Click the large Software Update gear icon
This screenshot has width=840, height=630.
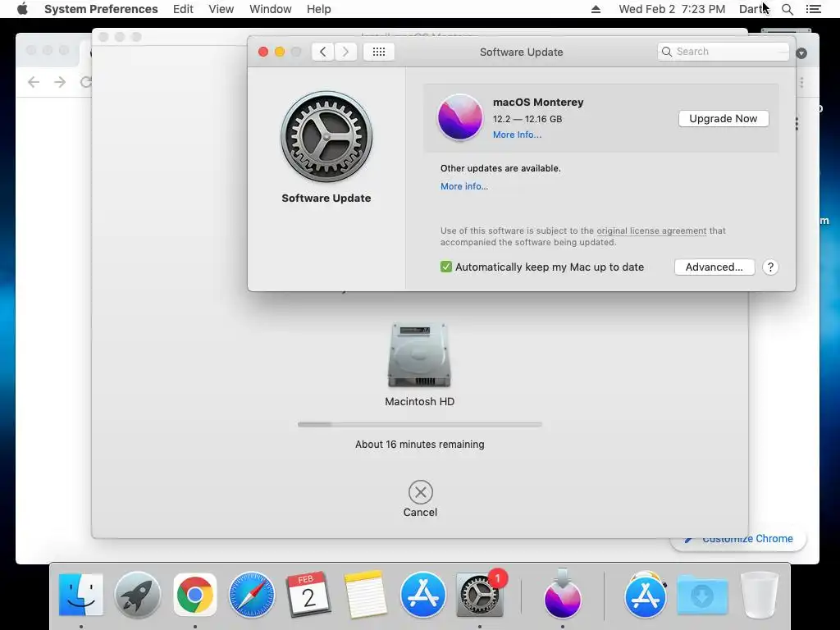coord(326,137)
